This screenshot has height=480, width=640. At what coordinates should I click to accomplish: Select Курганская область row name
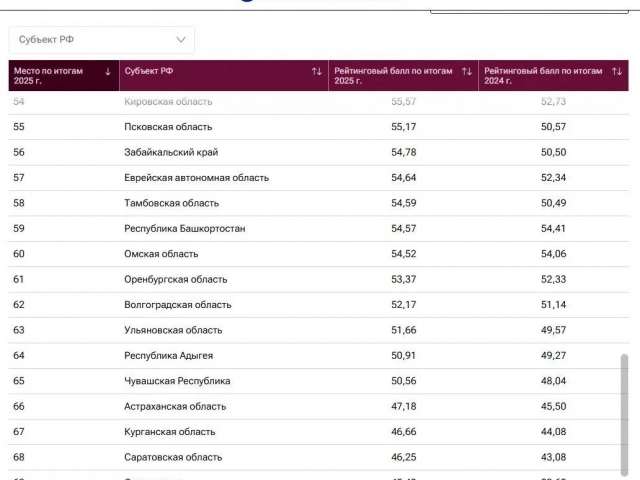pos(169,432)
